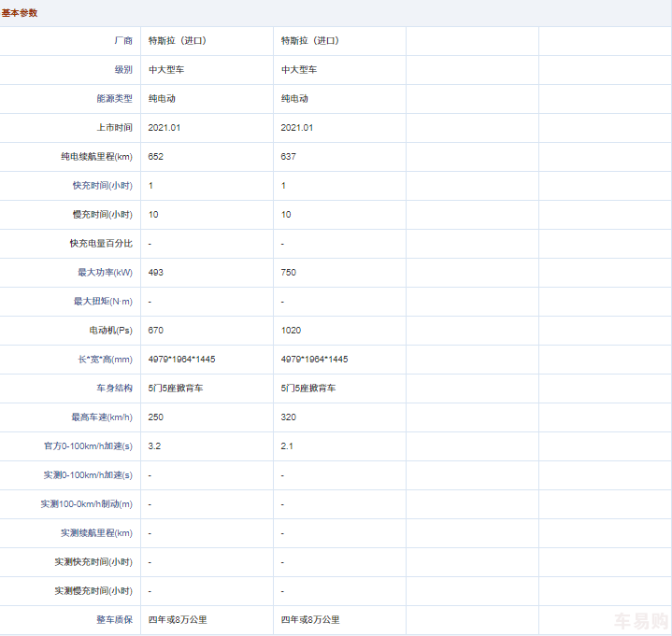
Task: Select the max power value 750
Action: click(x=289, y=273)
